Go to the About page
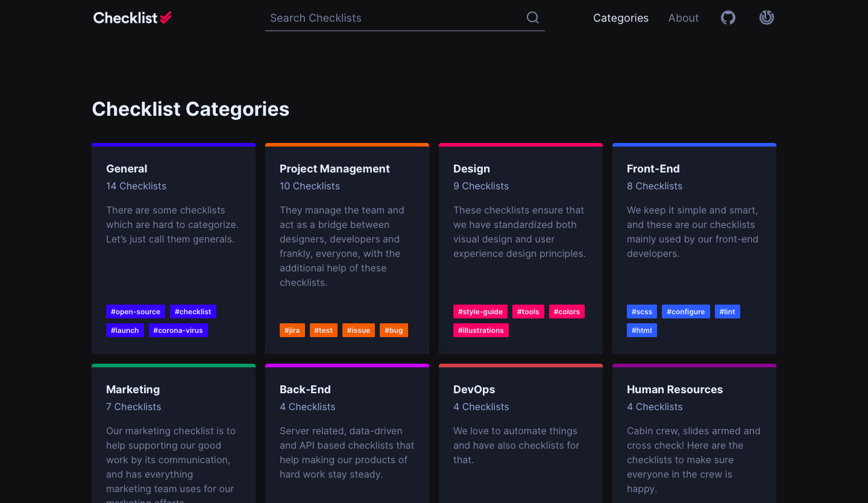868x503 pixels. [683, 18]
